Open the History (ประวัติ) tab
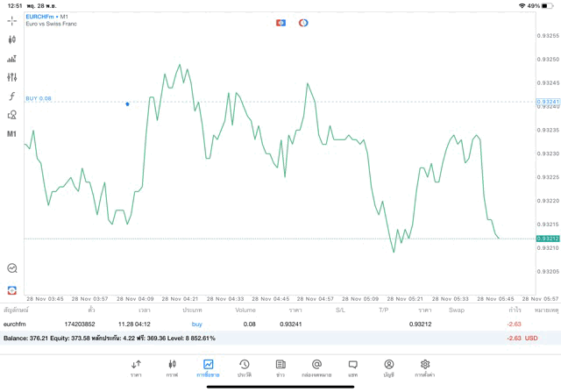This screenshot has width=561, height=392. coord(245,367)
